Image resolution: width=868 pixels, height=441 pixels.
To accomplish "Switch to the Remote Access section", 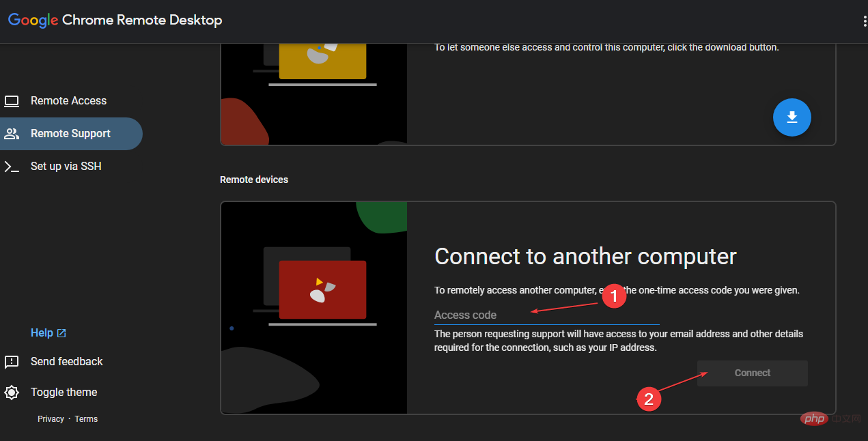I will point(68,101).
